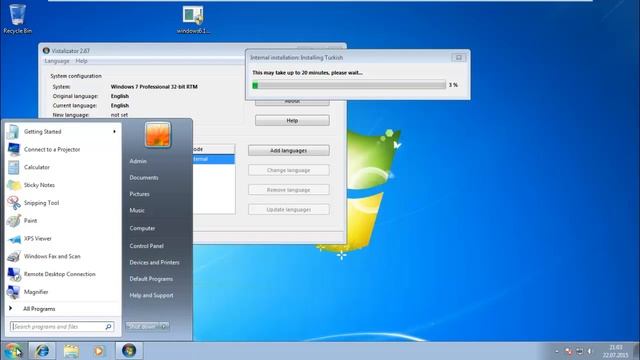Image resolution: width=640 pixels, height=360 pixels.
Task: Open Computer from Start menu
Action: (142, 228)
